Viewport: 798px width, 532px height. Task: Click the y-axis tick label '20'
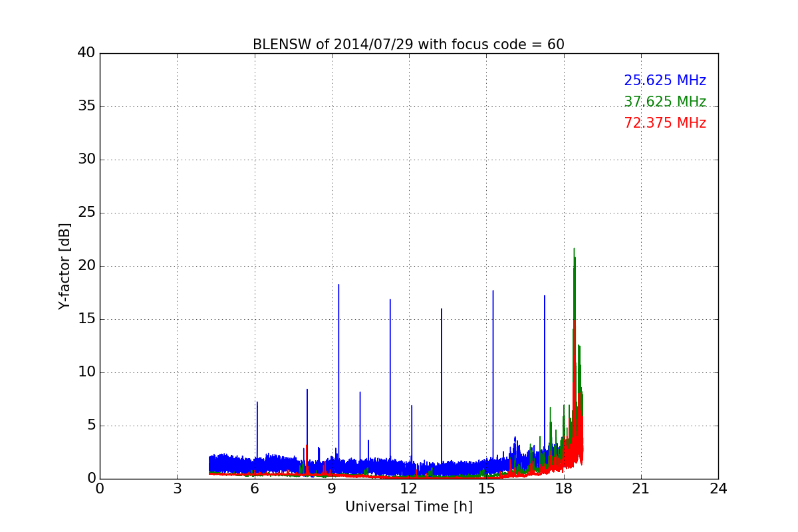click(x=86, y=266)
